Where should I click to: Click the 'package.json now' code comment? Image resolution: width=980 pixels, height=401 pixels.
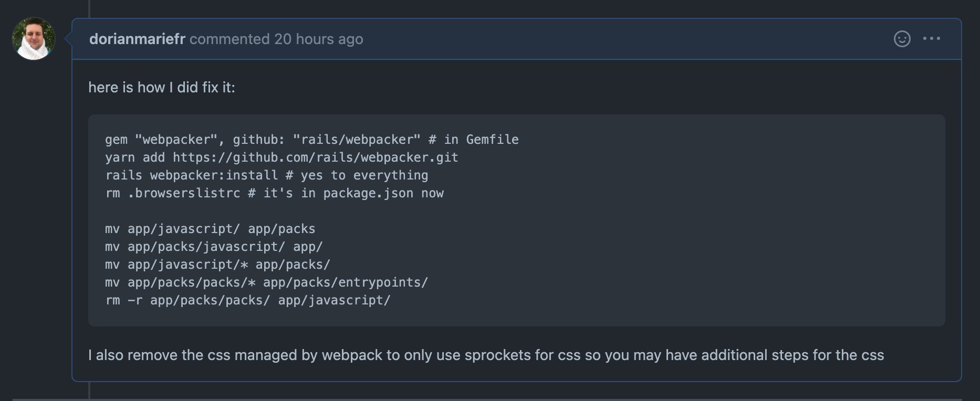pos(383,193)
